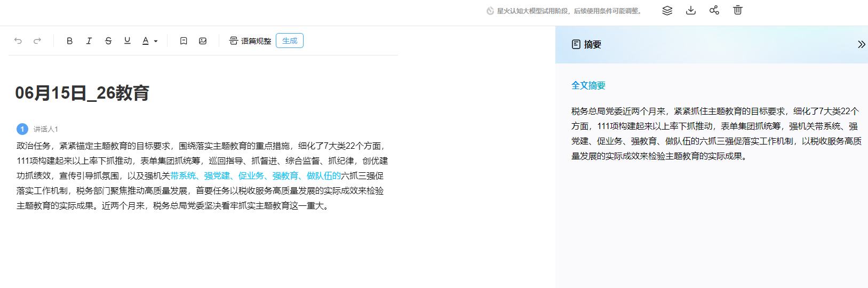Viewport: 868px width, 288px height.
Task: Click transcript line starting 政治任务
Action: click(x=201, y=146)
